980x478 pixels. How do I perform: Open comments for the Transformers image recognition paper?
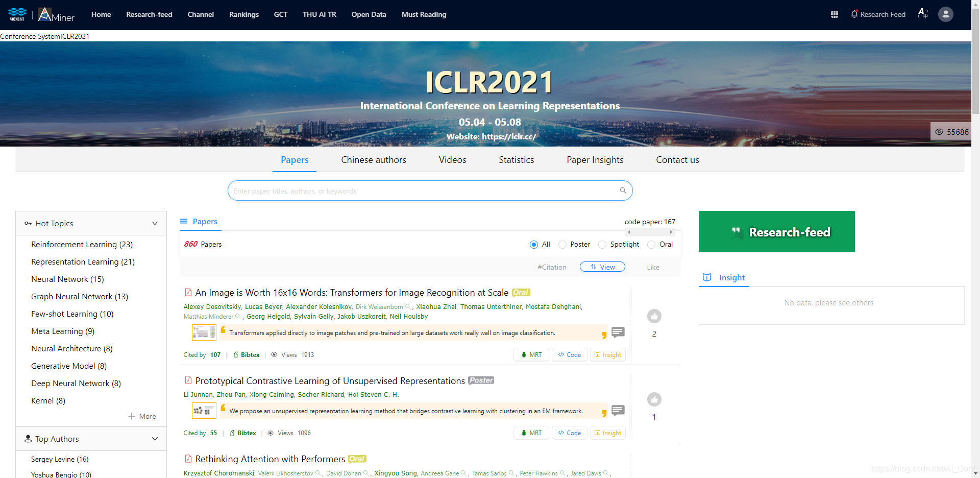[x=618, y=332]
